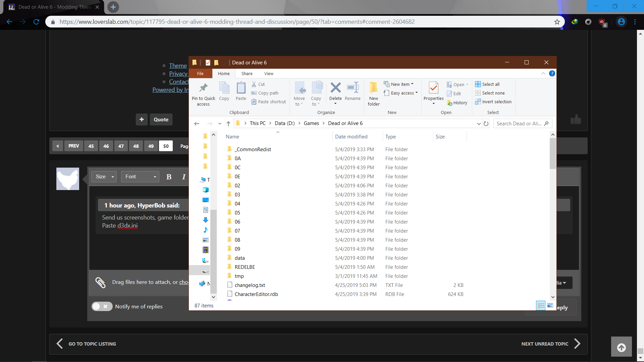This screenshot has height=362, width=644.
Task: Open file History in ribbon
Action: 457,103
